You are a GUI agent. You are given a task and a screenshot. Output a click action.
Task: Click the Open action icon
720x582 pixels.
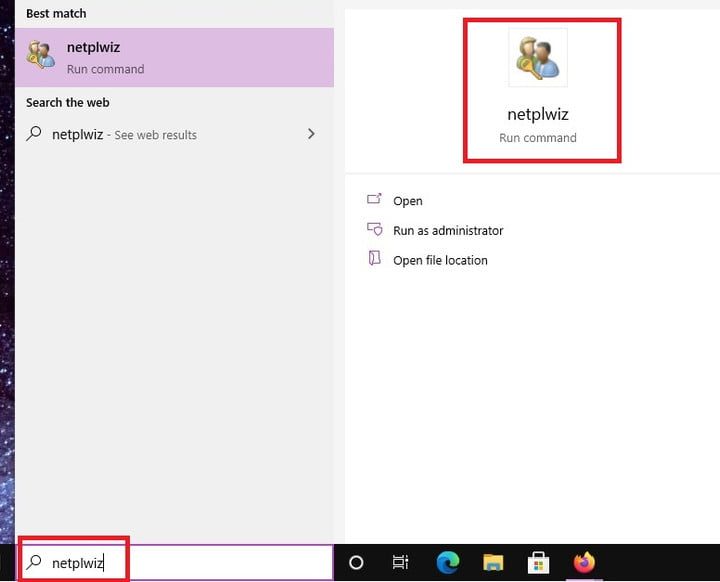pyautogui.click(x=374, y=199)
